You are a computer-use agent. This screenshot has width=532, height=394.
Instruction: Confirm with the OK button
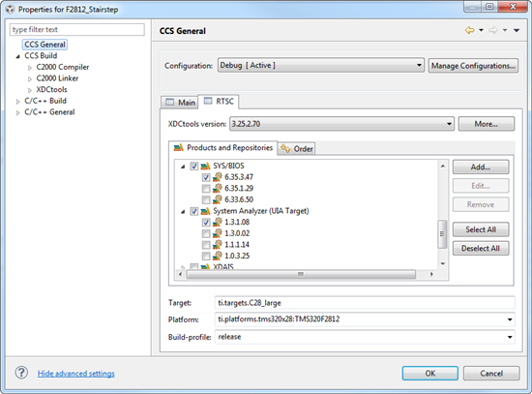click(429, 374)
